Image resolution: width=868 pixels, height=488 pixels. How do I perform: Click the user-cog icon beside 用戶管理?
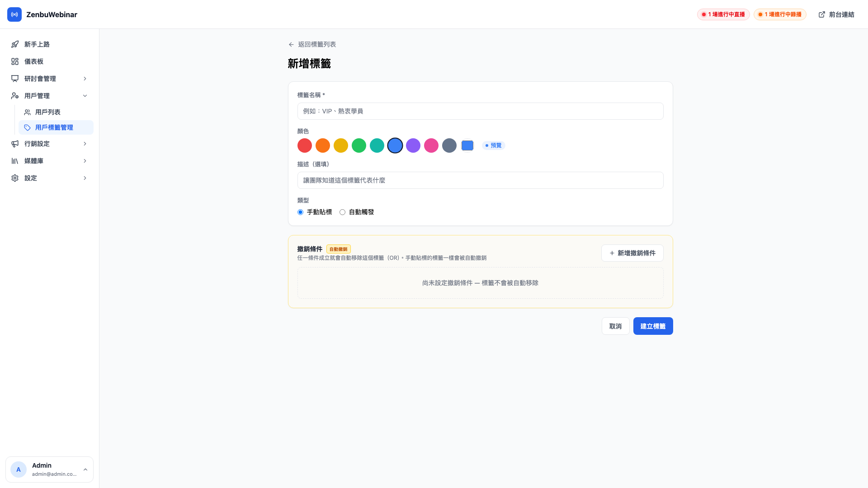15,96
